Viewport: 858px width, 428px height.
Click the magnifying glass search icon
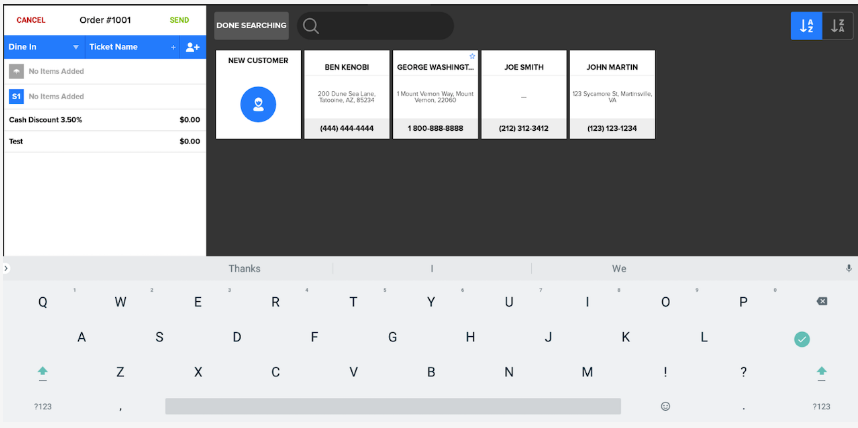click(311, 26)
